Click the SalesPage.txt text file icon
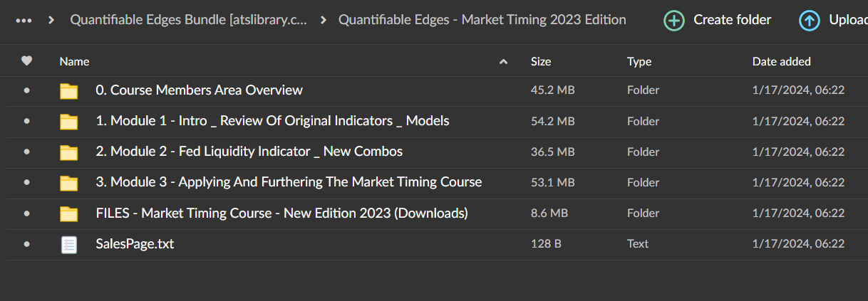Image resolution: width=868 pixels, height=301 pixels. tap(68, 244)
